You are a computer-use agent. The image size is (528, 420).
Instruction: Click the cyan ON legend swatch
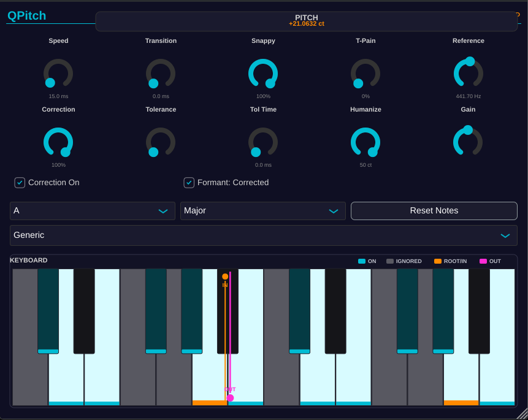pyautogui.click(x=362, y=261)
